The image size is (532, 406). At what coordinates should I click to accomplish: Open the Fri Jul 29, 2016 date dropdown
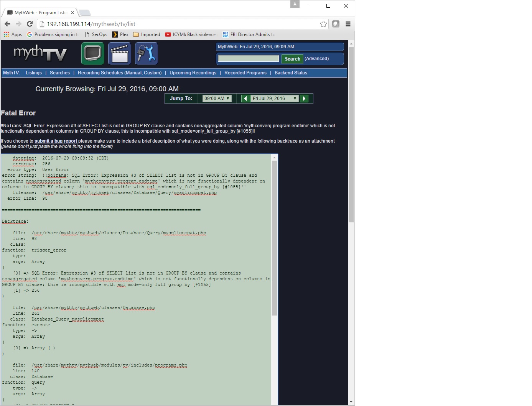[275, 99]
